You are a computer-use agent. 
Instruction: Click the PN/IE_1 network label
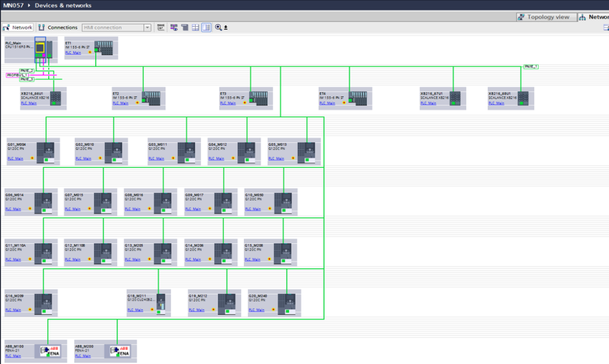(530, 67)
